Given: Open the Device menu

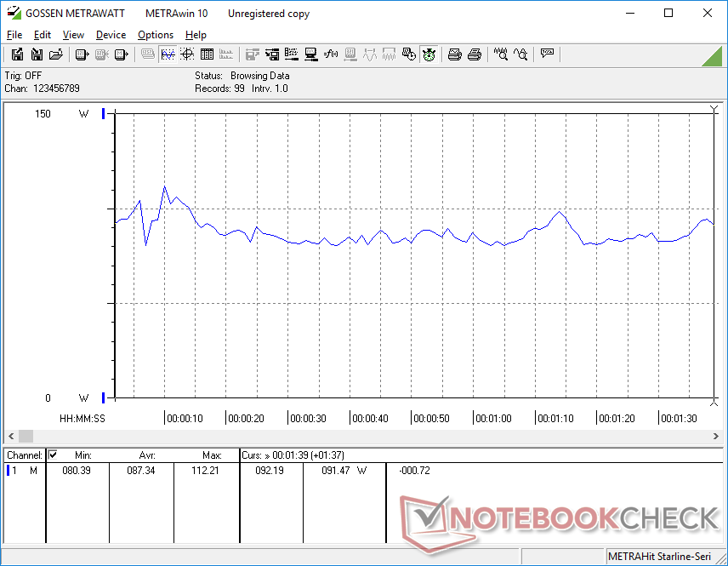Looking at the screenshot, I should pyautogui.click(x=111, y=35).
